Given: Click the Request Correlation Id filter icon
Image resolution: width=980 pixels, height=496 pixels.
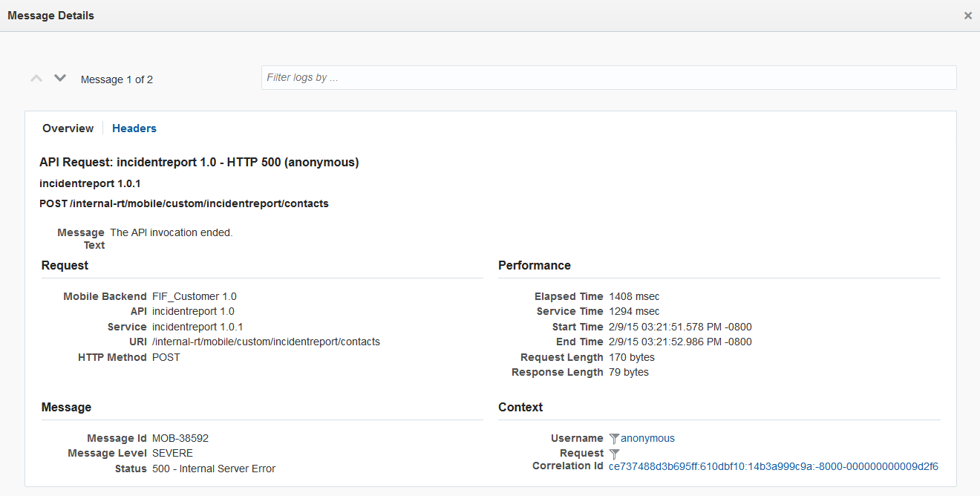Looking at the screenshot, I should (614, 454).
